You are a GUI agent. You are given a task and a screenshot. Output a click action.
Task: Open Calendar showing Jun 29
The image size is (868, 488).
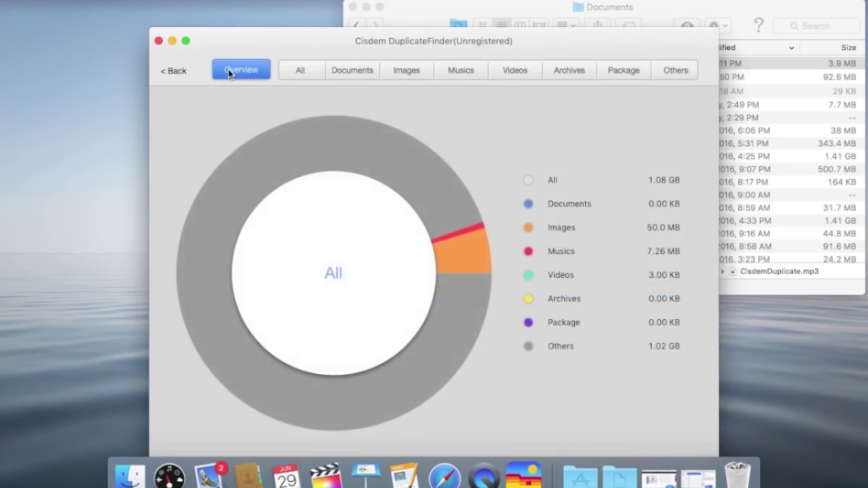pyautogui.click(x=287, y=476)
